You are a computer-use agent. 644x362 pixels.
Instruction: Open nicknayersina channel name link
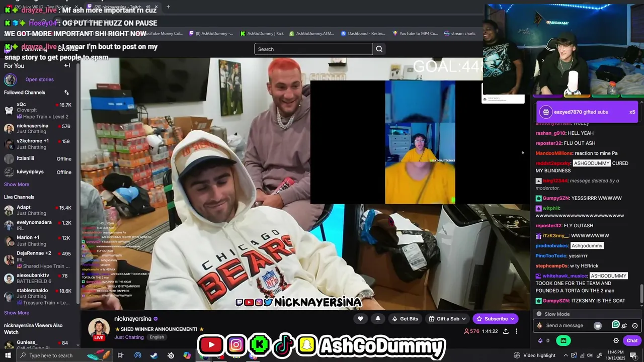pos(133,319)
